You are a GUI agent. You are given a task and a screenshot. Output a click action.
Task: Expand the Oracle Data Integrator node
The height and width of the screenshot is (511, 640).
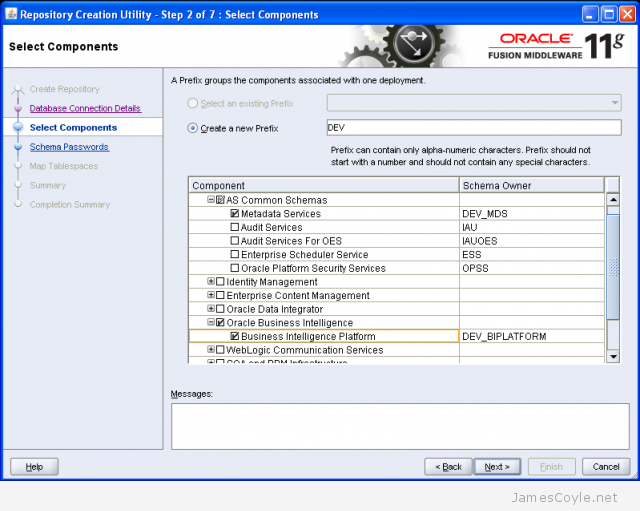[x=211, y=309]
